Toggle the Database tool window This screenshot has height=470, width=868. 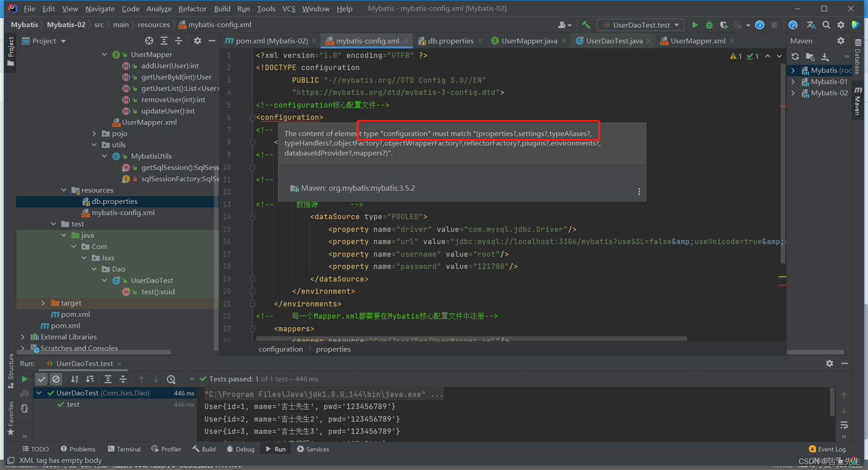pos(858,56)
